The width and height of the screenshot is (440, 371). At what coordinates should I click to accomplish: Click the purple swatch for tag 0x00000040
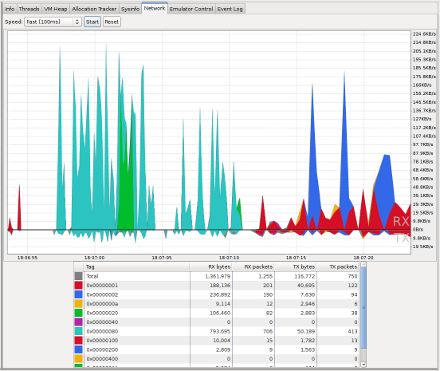click(78, 322)
